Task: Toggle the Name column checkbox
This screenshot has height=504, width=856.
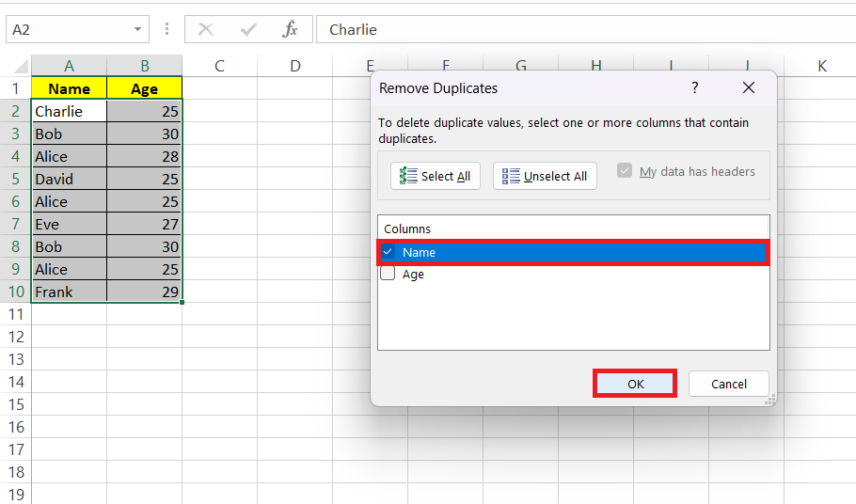Action: [388, 252]
